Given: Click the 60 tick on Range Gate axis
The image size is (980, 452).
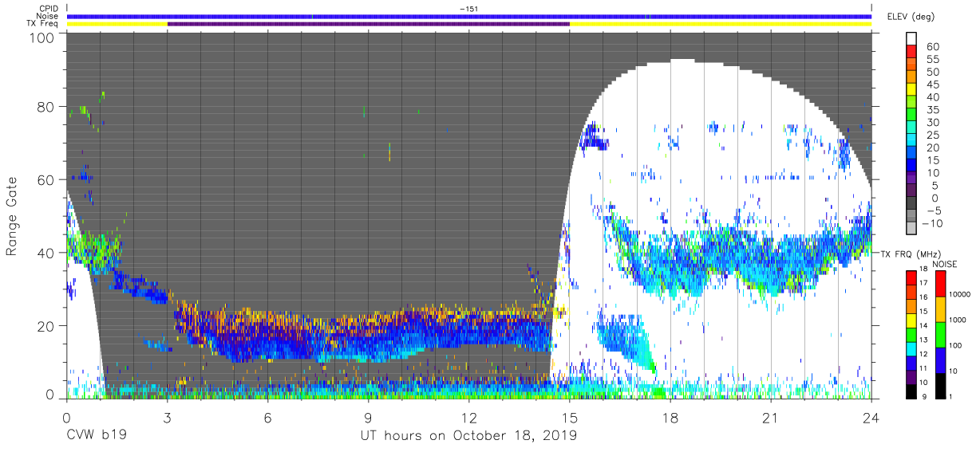Looking at the screenshot, I should (45, 179).
